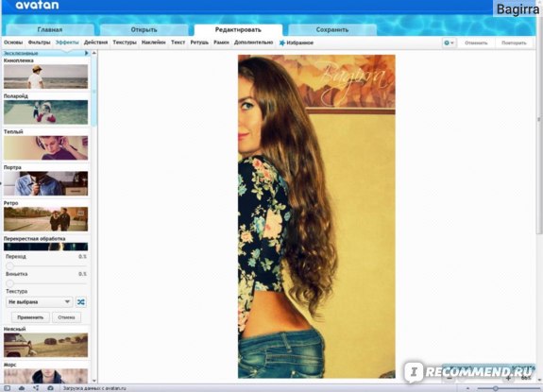Click the Применить button
Image resolution: width=543 pixels, height=392 pixels.
click(30, 317)
